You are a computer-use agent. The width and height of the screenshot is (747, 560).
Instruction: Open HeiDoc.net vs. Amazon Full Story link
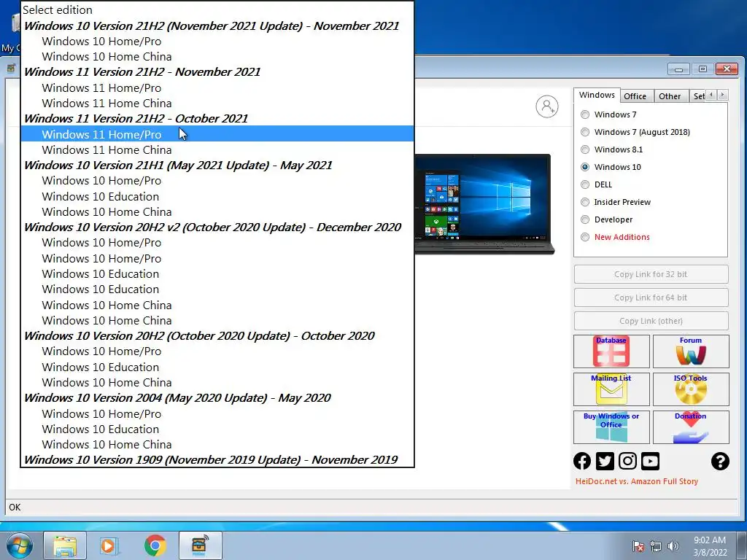click(x=636, y=481)
